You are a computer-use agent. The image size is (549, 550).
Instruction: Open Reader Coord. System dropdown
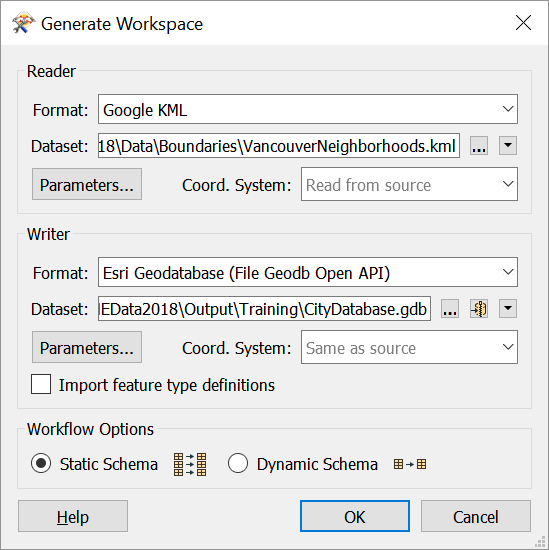tap(409, 184)
